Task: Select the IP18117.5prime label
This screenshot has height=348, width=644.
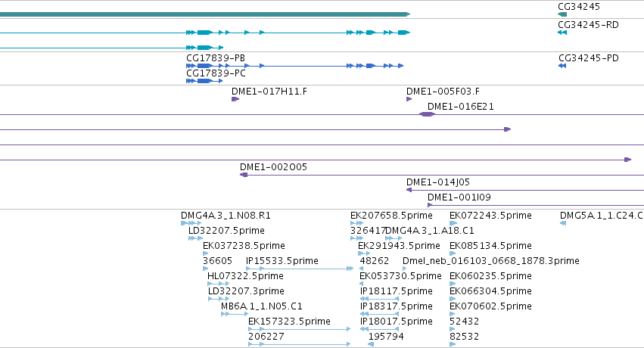Action: (x=397, y=291)
